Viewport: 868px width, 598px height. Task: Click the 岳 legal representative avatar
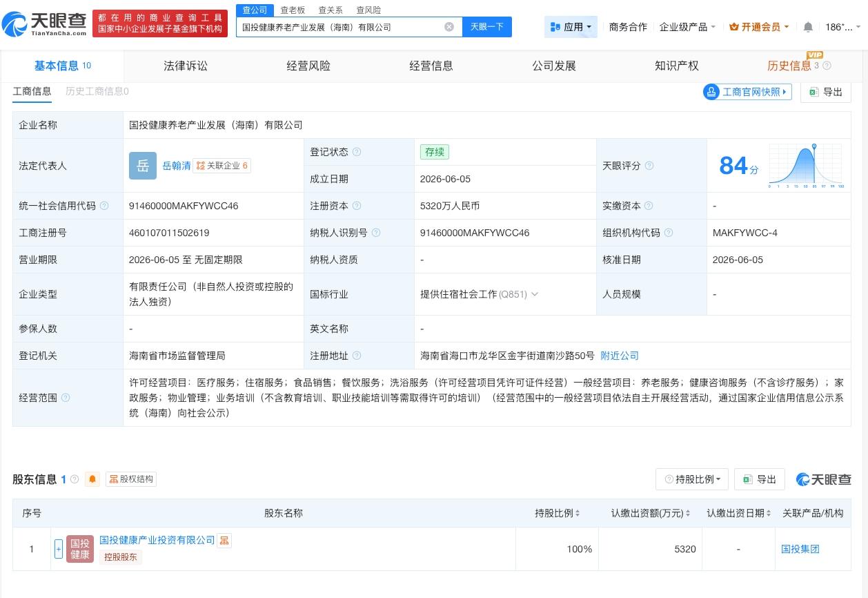click(x=143, y=166)
